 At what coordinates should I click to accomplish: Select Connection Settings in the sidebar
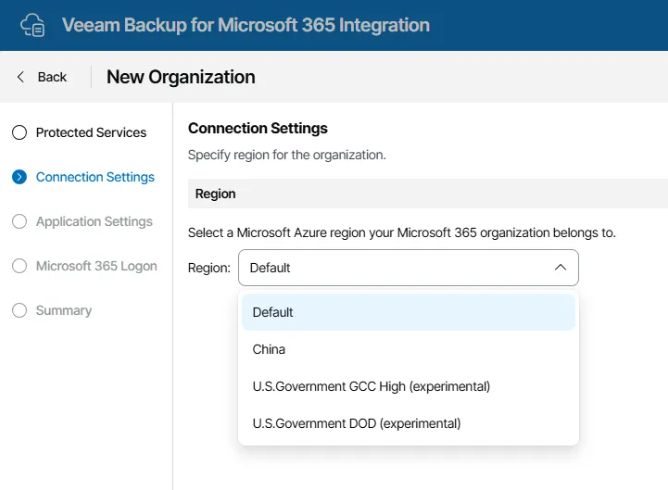tap(95, 177)
